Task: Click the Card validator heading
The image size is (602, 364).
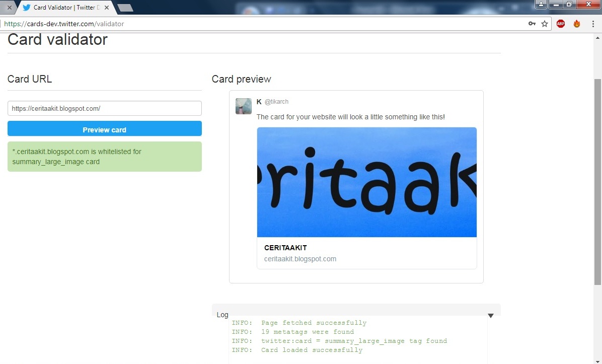Action: [57, 40]
